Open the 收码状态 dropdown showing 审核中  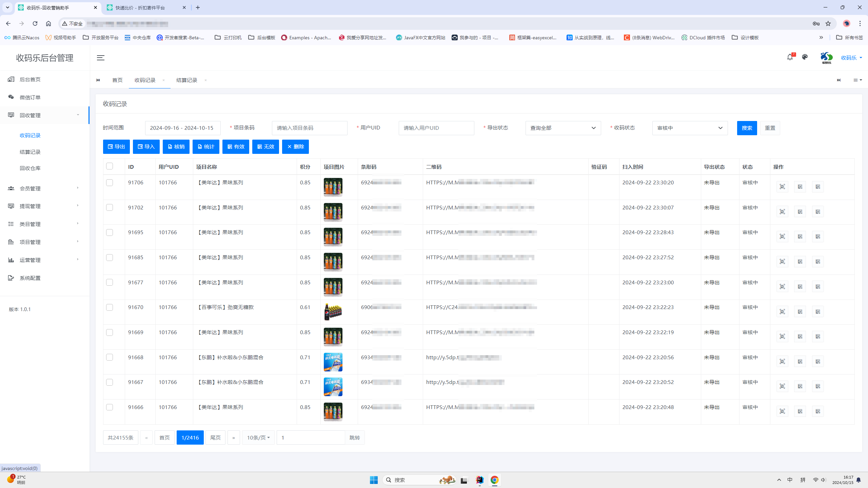click(690, 128)
